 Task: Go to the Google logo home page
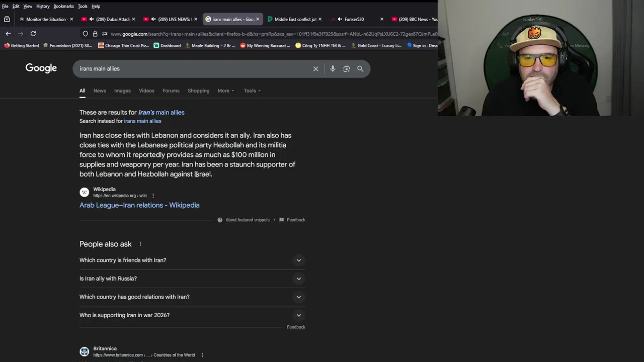[x=41, y=68]
